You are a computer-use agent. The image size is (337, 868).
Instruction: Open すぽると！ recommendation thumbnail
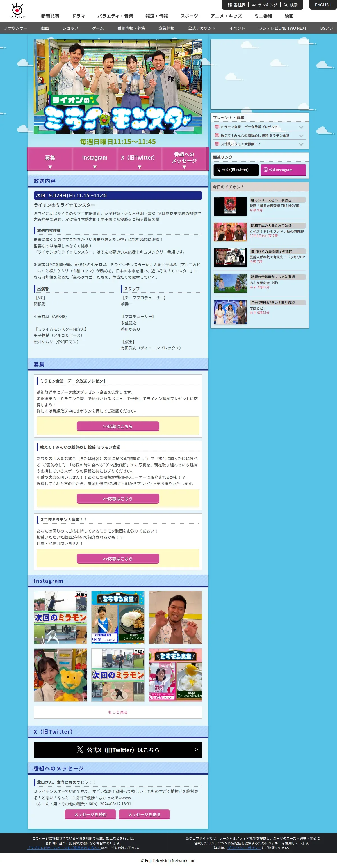[x=230, y=312]
